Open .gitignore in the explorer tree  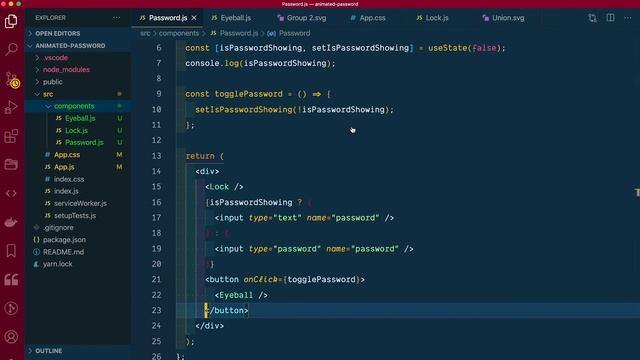(x=58, y=228)
